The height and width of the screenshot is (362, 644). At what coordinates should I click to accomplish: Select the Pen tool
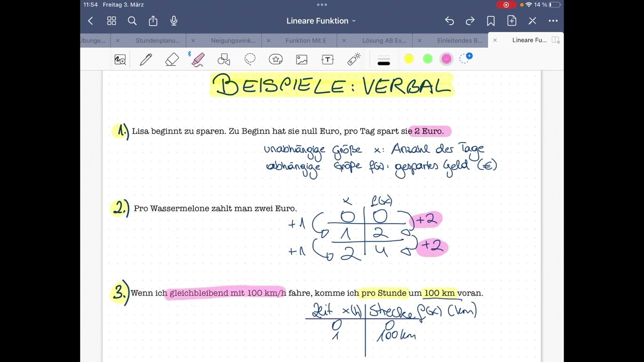click(x=146, y=60)
